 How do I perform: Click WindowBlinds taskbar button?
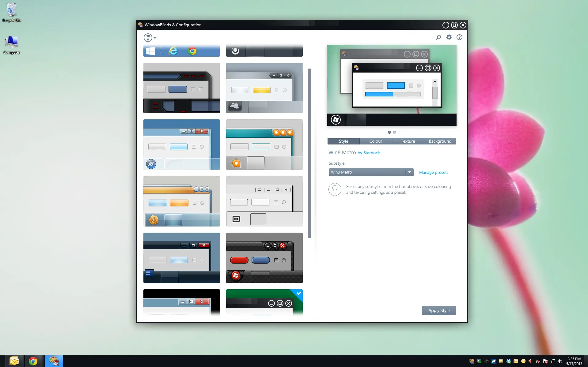click(x=54, y=361)
